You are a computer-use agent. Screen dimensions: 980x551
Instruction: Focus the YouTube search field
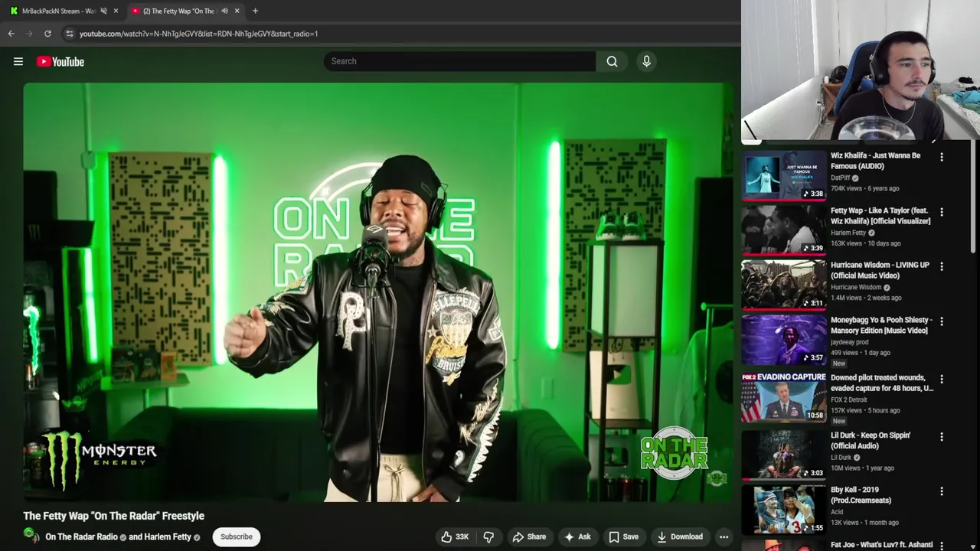tap(459, 61)
